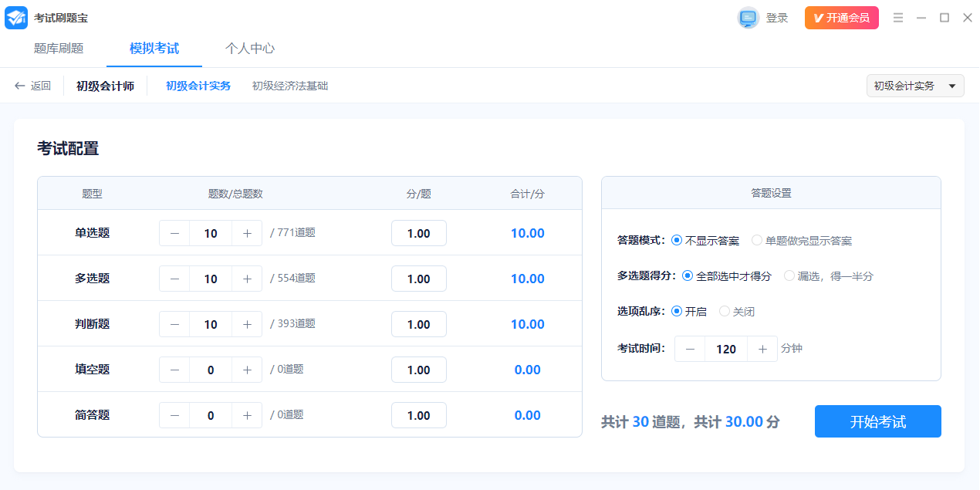Decrease 简答题 question count with minus
The width and height of the screenshot is (980, 490).
[x=174, y=415]
